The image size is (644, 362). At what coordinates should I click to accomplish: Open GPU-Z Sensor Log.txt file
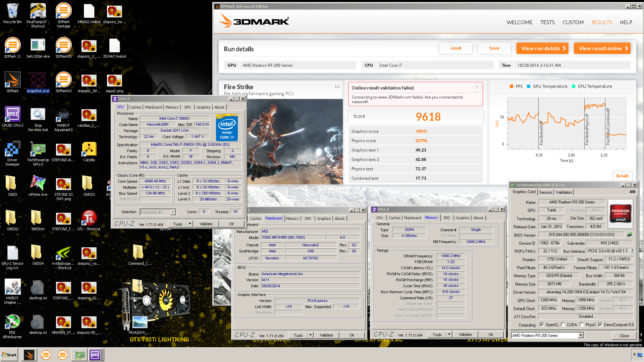pos(12,257)
